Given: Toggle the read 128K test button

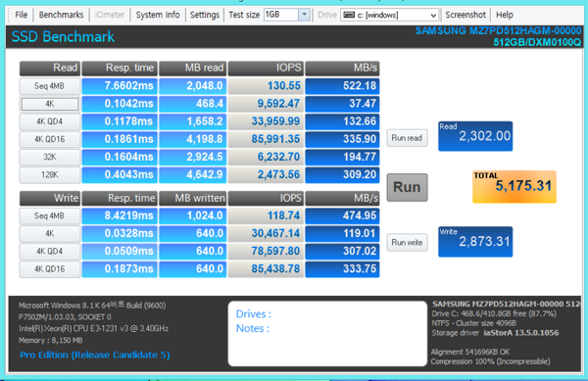Looking at the screenshot, I should coord(50,175).
